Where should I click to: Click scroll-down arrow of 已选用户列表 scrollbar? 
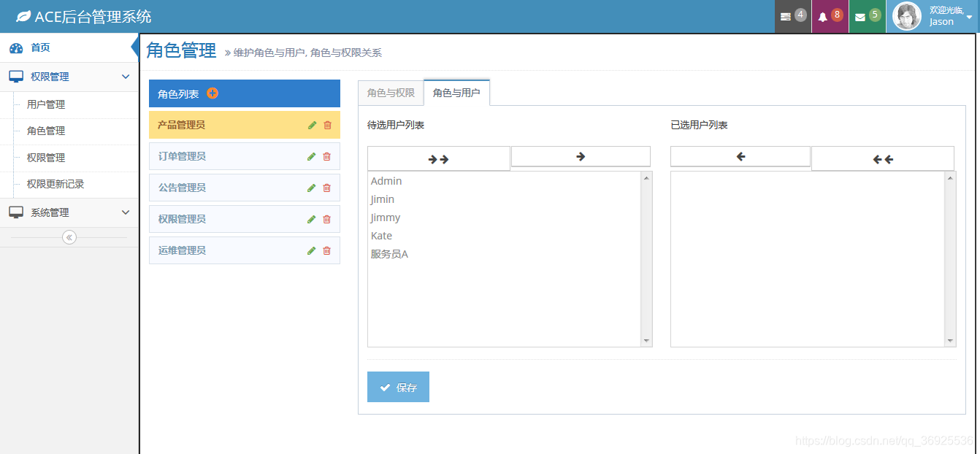(x=950, y=341)
